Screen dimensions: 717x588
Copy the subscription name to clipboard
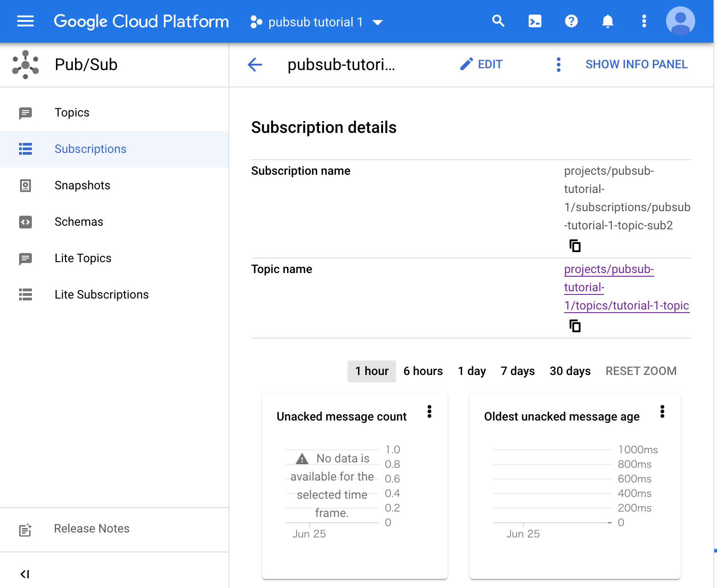click(x=575, y=246)
